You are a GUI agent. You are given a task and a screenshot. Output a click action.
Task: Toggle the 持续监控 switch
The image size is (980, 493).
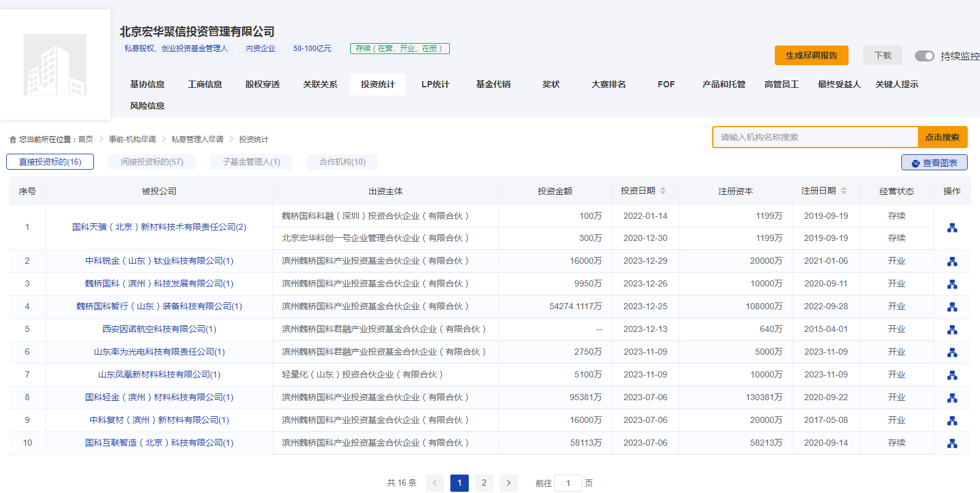tap(924, 56)
